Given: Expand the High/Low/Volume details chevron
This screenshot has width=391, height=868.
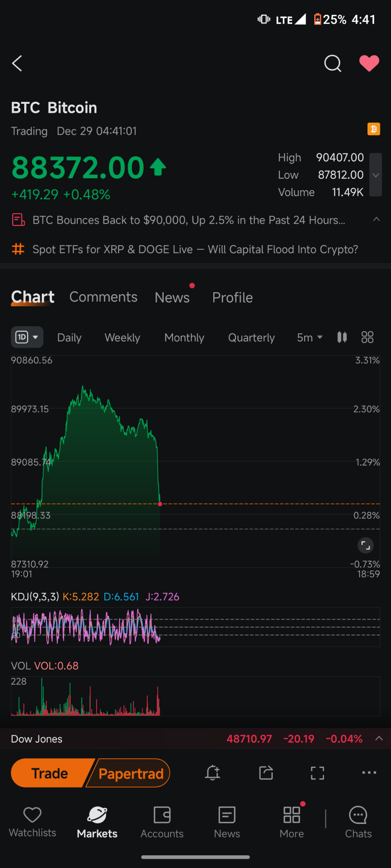Looking at the screenshot, I should coord(376,175).
